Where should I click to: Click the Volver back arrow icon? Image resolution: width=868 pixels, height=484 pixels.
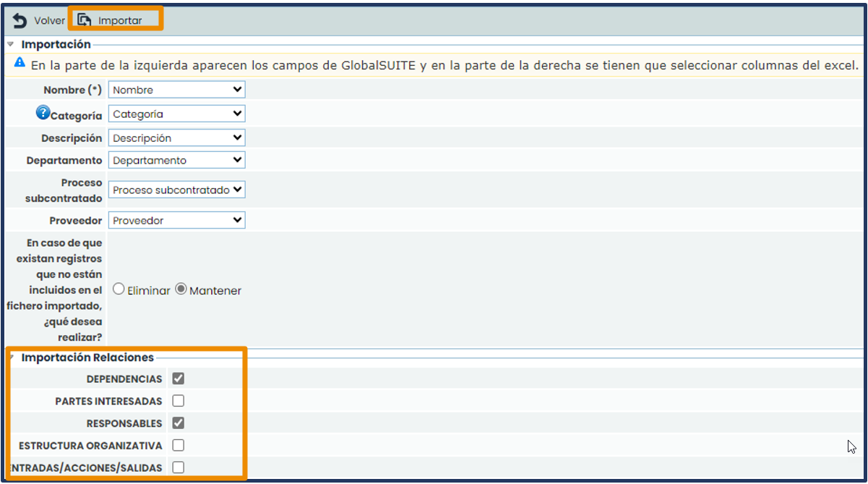click(x=20, y=20)
